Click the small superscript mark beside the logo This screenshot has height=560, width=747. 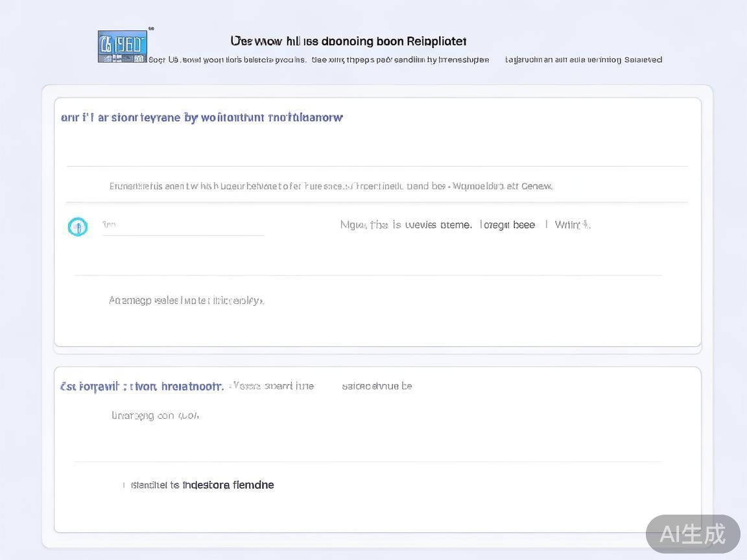tap(151, 29)
